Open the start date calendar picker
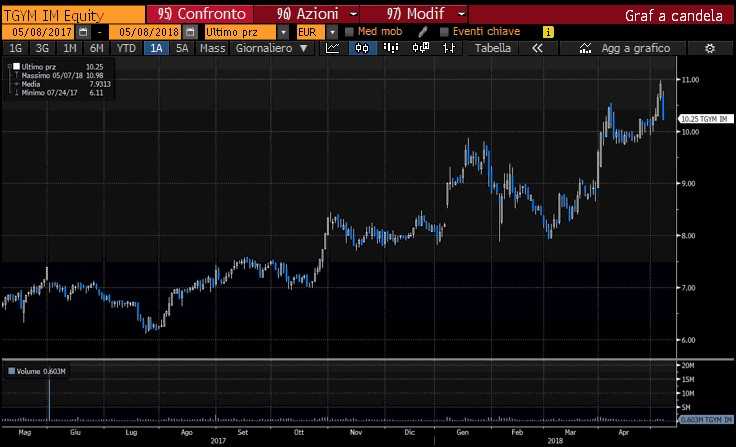 [x=83, y=32]
